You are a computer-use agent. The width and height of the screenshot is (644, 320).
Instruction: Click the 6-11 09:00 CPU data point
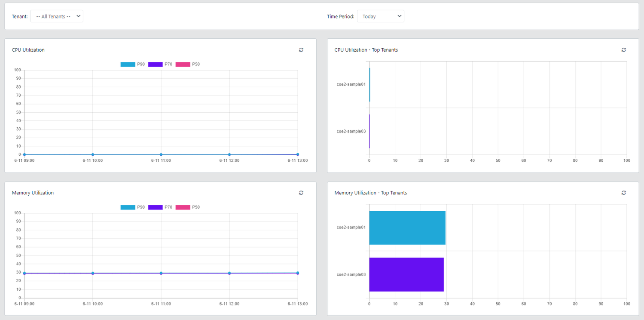tap(24, 154)
